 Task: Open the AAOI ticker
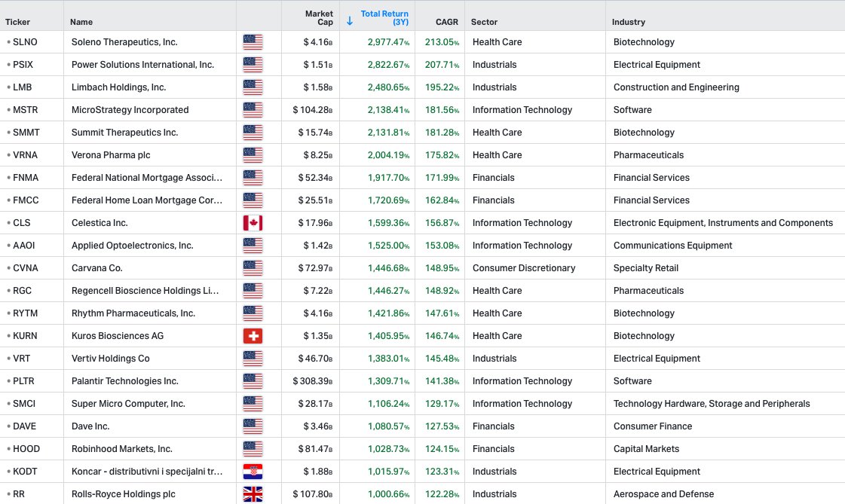click(23, 246)
